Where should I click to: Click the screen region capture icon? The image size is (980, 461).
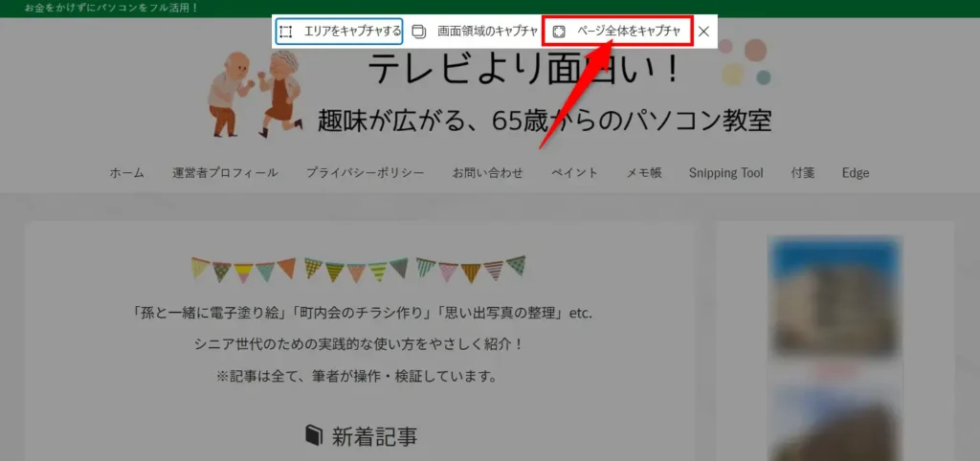coord(419,32)
